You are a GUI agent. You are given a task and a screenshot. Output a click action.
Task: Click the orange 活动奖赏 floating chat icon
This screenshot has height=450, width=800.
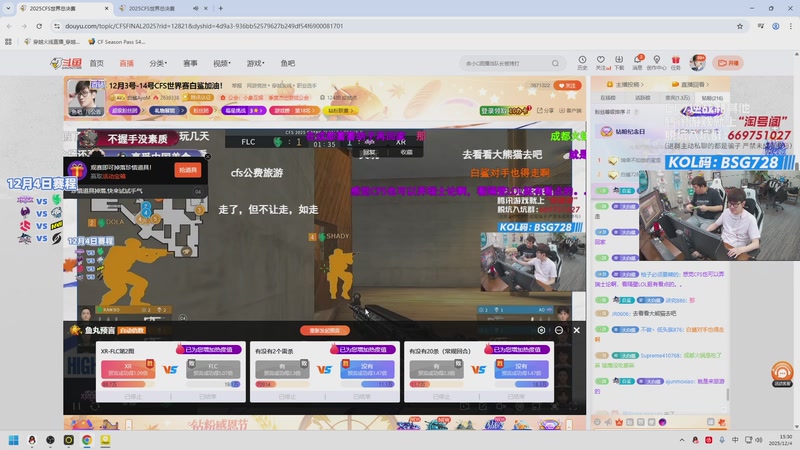click(x=782, y=373)
